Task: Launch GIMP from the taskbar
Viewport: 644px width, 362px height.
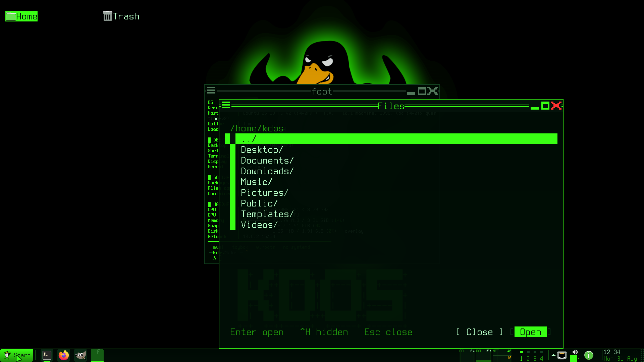Action: (80, 355)
